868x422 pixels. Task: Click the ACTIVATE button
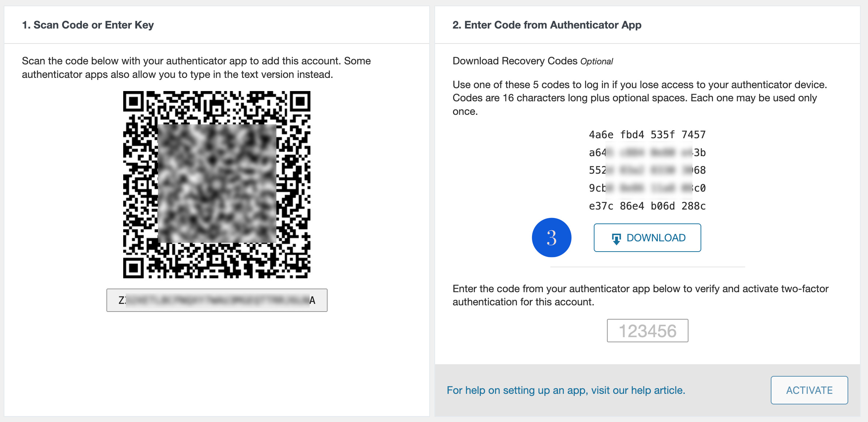pyautogui.click(x=809, y=390)
